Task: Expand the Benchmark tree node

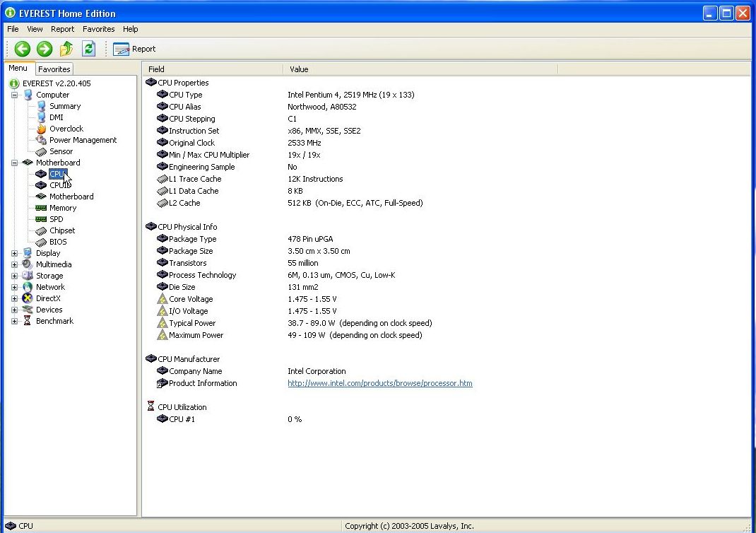Action: pos(14,321)
